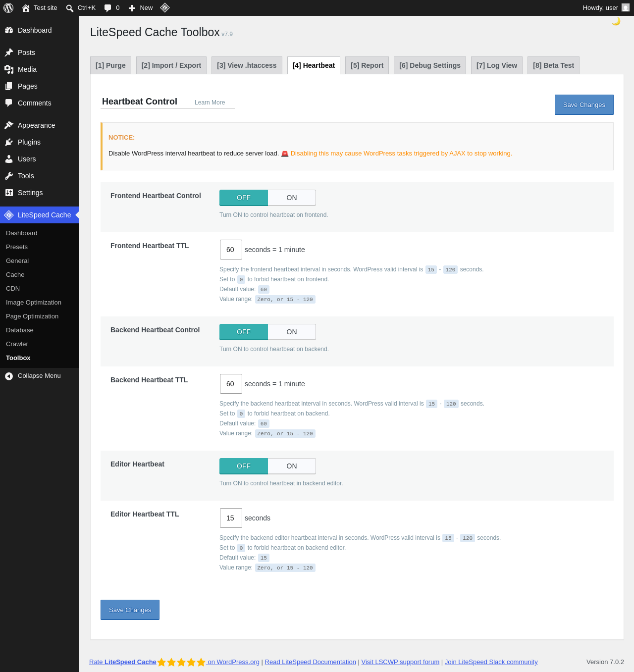
Task: Turn Backend Heartbeat Control ON
Action: (292, 332)
